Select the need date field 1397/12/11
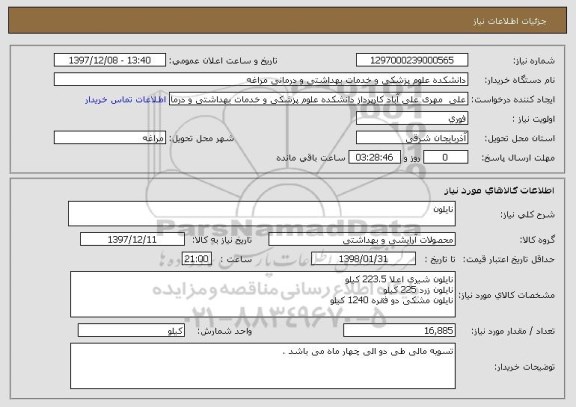This screenshot has height=407, width=576. [132, 239]
